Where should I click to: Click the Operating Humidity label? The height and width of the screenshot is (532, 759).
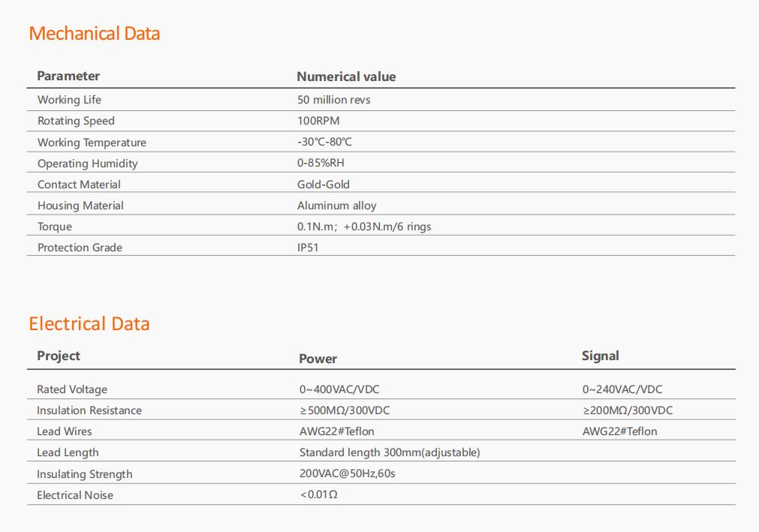coord(88,164)
